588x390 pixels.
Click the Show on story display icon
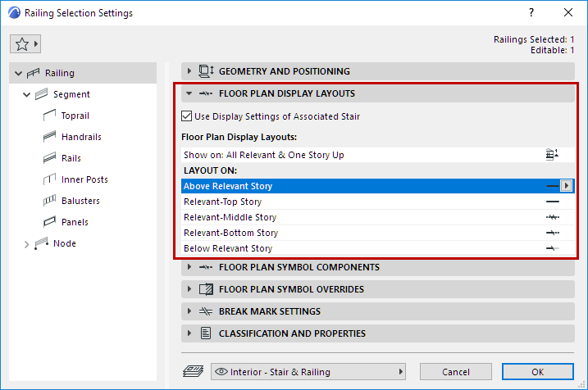coord(552,154)
